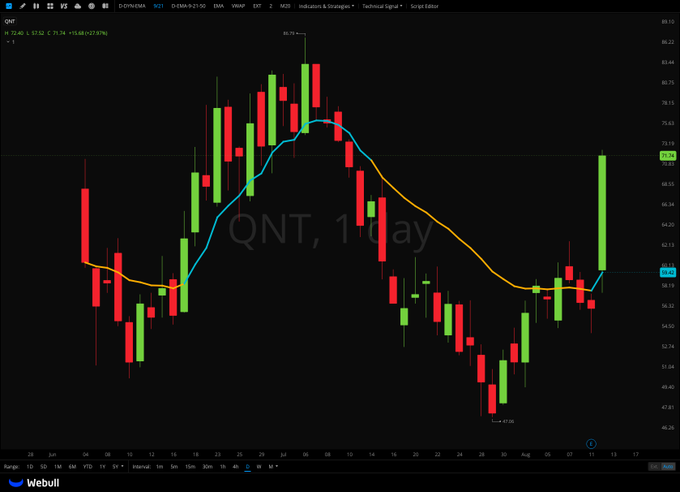Click the 71.74 current price label

[x=668, y=155]
